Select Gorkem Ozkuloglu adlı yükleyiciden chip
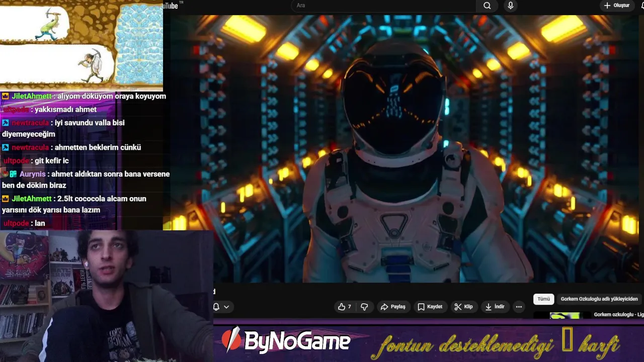Viewport: 644px width, 362px height. 599,299
